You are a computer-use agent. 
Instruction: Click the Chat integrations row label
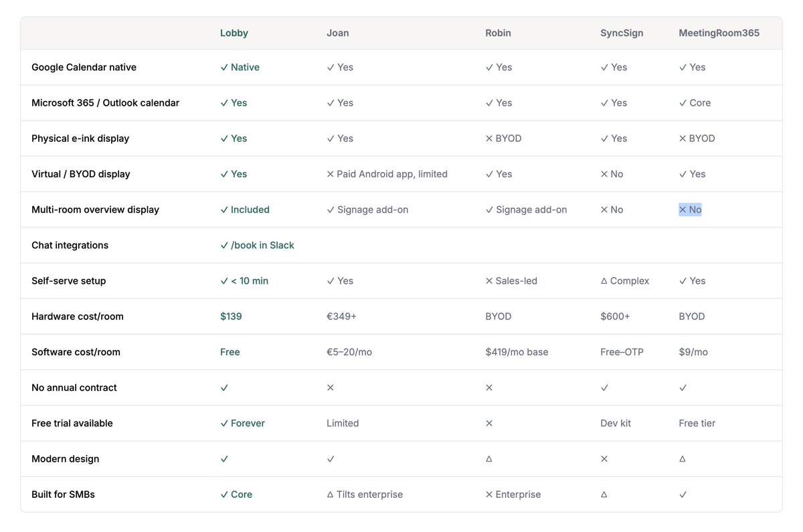point(70,245)
